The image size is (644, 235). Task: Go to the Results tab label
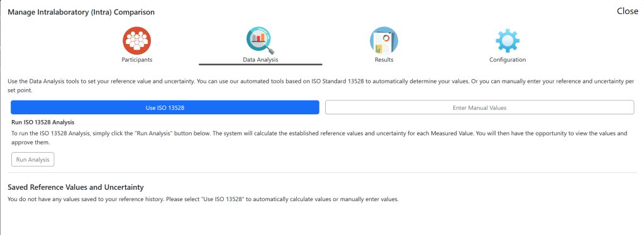[x=384, y=60]
